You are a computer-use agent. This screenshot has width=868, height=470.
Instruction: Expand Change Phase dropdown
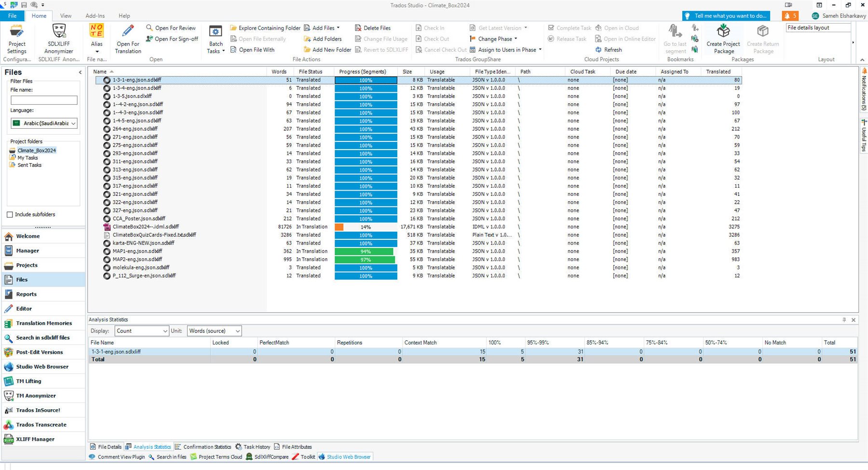(x=516, y=39)
